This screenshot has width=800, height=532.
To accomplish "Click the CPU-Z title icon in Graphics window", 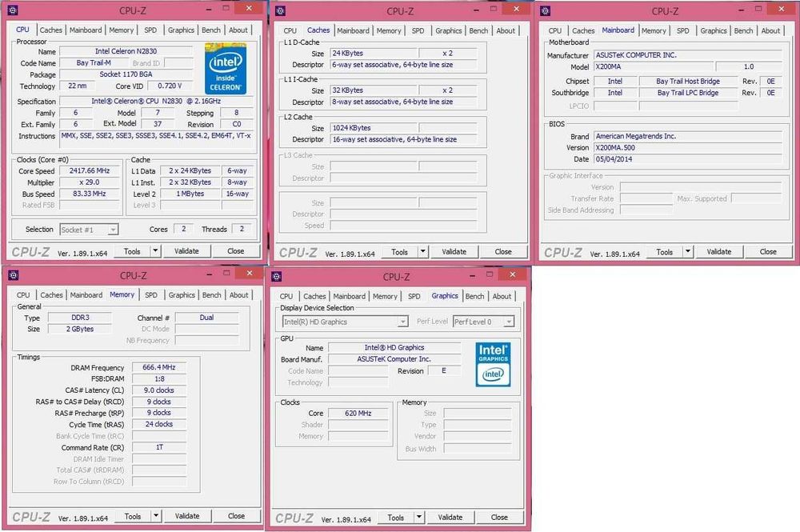I will coord(277,276).
